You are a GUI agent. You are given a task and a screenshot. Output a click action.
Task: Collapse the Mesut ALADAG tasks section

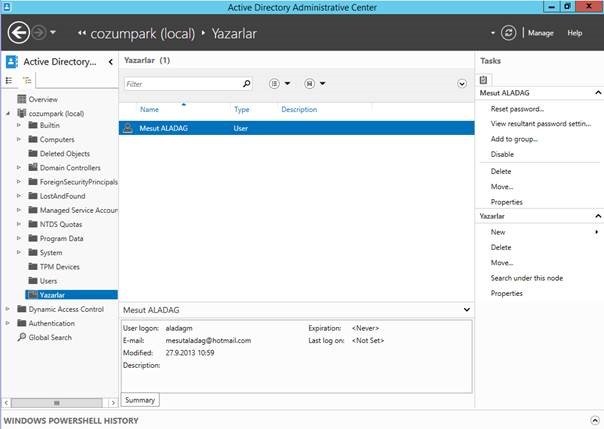(598, 93)
